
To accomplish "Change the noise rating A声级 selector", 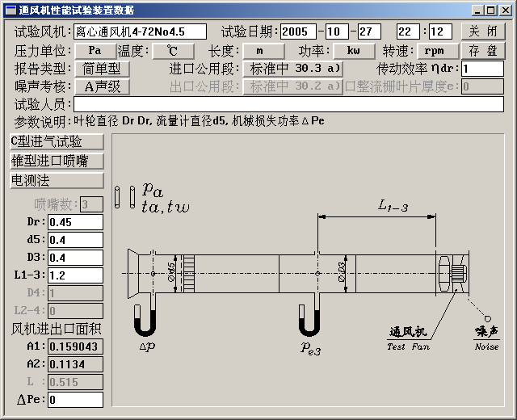I will click(x=102, y=86).
